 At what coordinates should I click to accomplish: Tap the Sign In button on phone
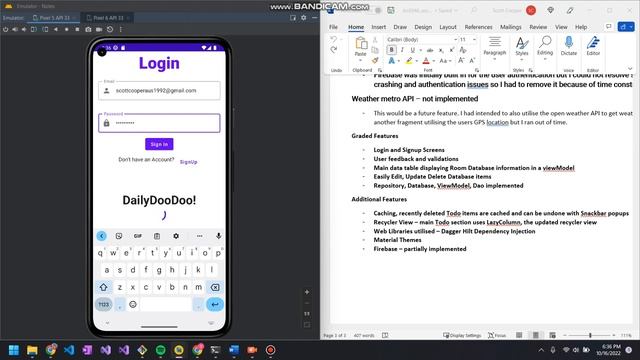[159, 144]
